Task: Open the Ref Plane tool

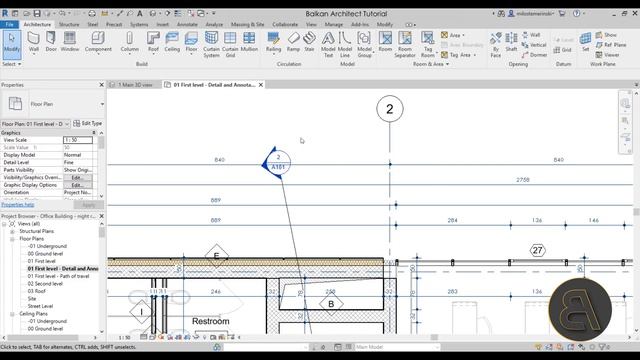Action: 611,44
